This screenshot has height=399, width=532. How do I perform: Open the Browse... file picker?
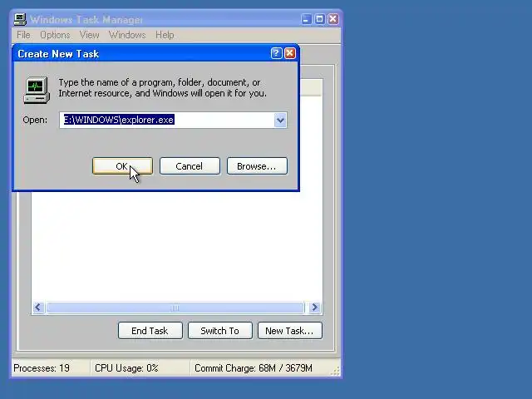(x=257, y=166)
